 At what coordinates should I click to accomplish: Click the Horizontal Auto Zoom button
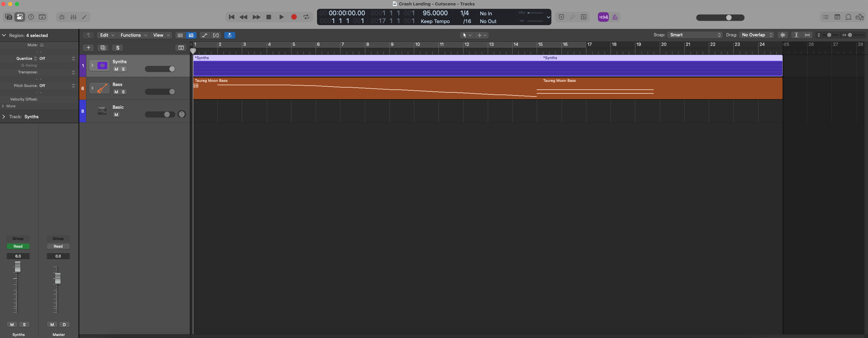(807, 35)
